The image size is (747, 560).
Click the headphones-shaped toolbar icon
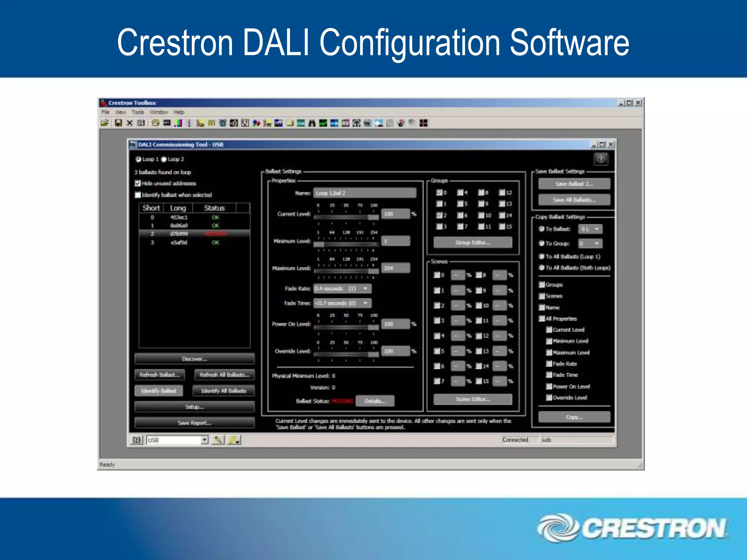point(356,123)
